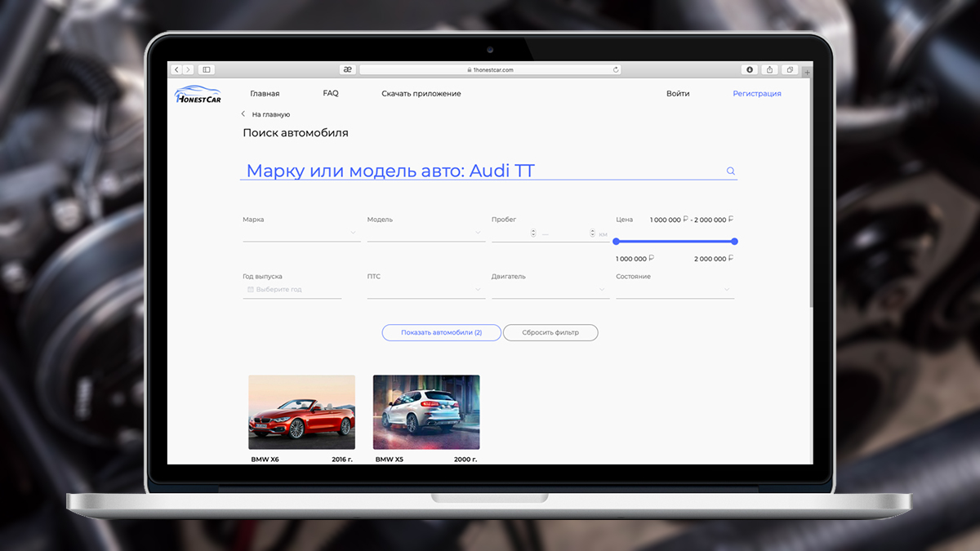Expand the ПТС dropdown
Screen dimensions: 980x551
tap(426, 290)
